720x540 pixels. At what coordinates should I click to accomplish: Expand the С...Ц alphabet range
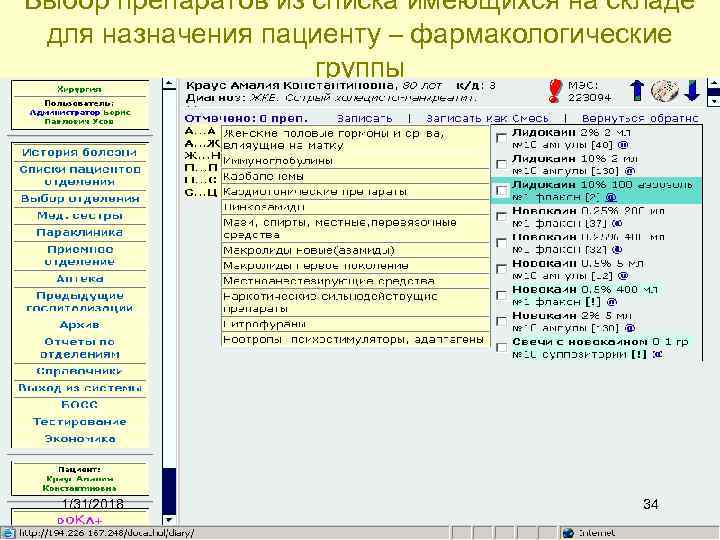pyautogui.click(x=201, y=192)
